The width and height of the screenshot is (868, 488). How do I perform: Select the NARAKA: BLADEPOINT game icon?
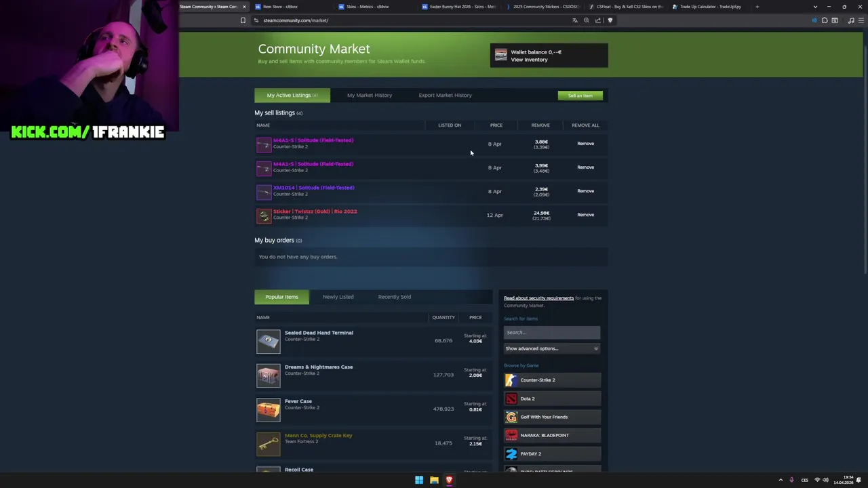pyautogui.click(x=511, y=435)
